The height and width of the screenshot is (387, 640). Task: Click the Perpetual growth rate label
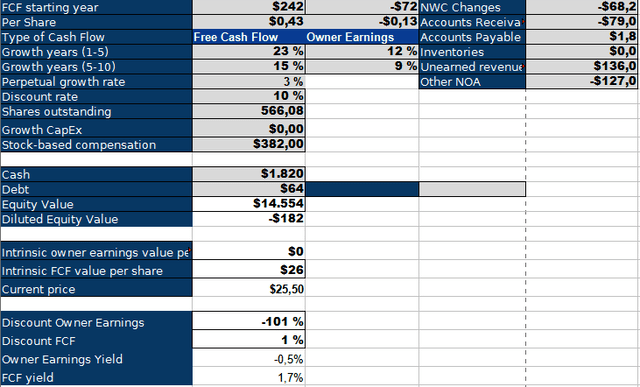pyautogui.click(x=96, y=82)
